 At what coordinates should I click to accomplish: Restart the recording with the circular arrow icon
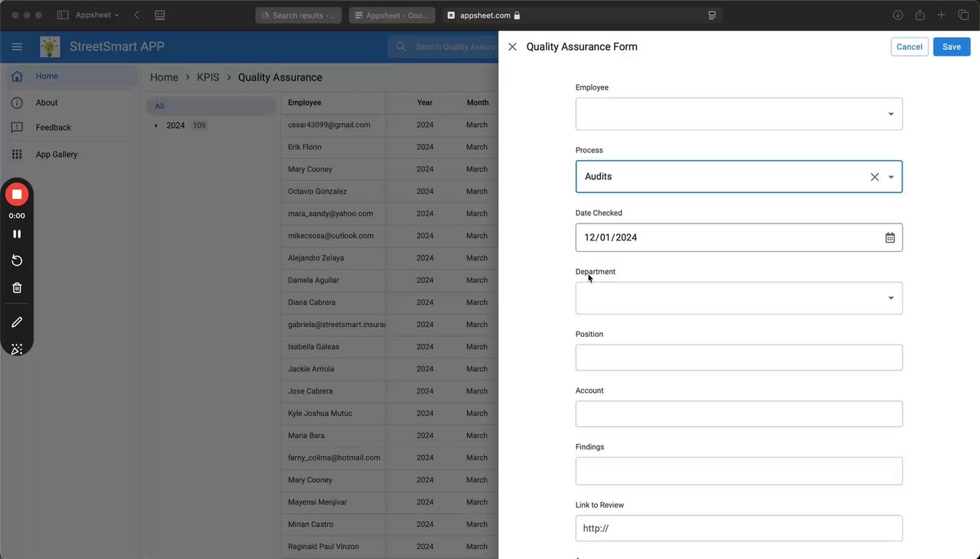(x=17, y=261)
